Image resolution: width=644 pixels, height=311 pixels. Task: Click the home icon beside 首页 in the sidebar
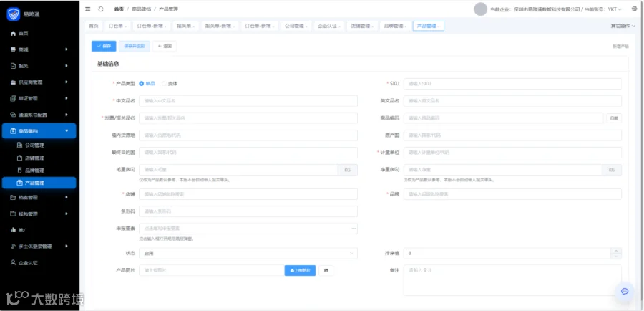point(13,33)
